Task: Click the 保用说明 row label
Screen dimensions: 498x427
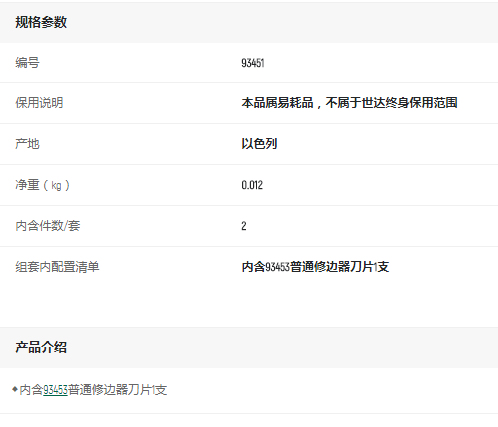Action: [39, 103]
